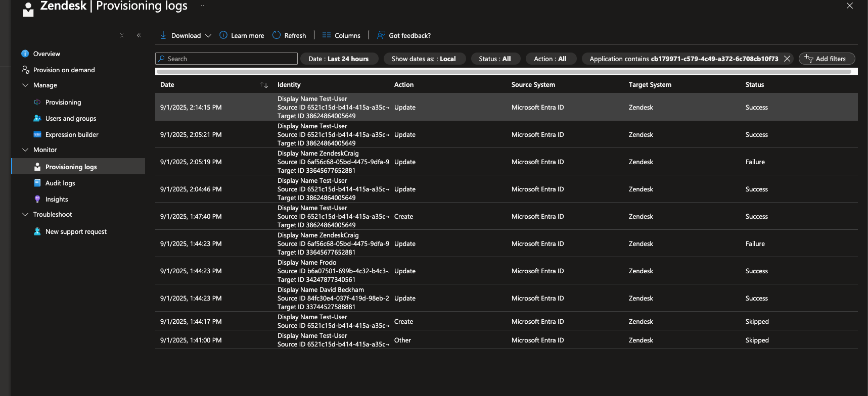The height and width of the screenshot is (396, 868).
Task: Select the 2:05:19 PM Failure status
Action: click(x=755, y=162)
